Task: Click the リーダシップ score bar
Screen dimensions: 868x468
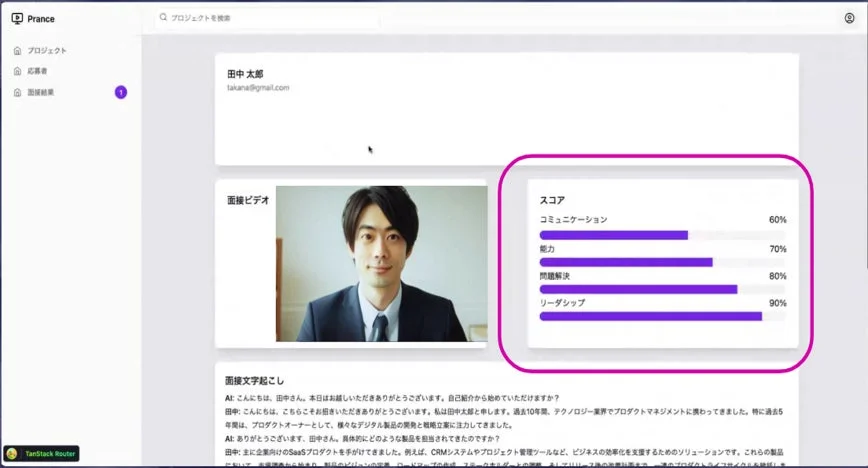Action: (663, 316)
